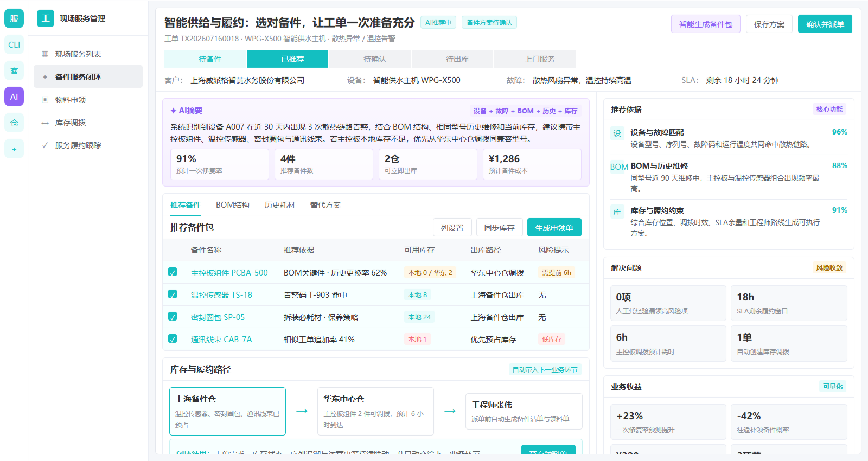Open the 仓 warehouse module icon
Screen dimensions: 868x461
point(14,123)
